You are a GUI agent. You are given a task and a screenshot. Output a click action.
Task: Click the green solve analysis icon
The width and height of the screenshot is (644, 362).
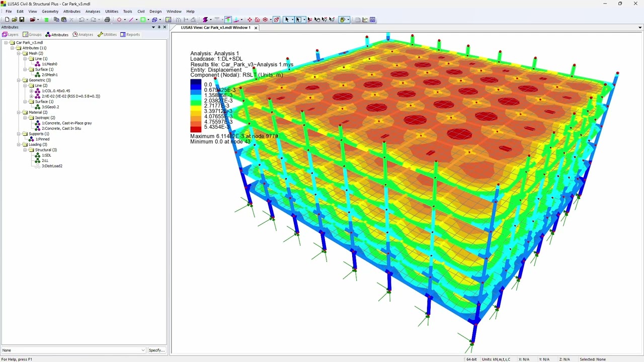pyautogui.click(x=46, y=20)
